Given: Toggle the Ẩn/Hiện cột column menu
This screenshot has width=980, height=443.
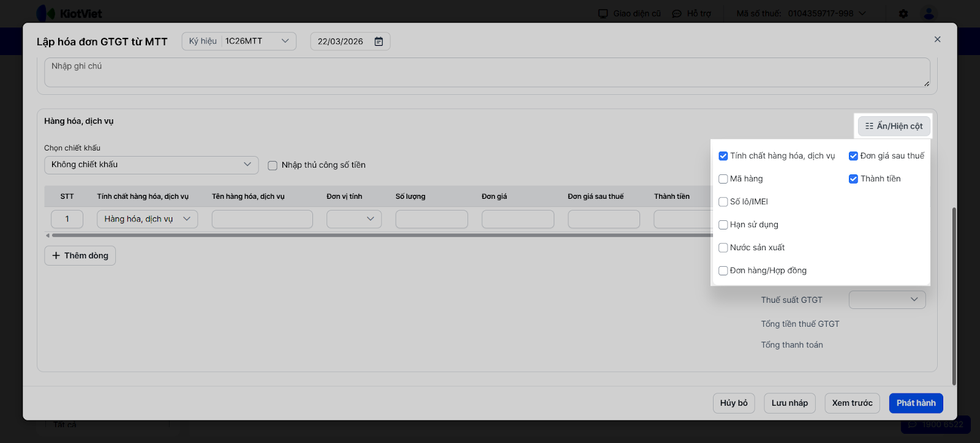Looking at the screenshot, I should coord(894,126).
